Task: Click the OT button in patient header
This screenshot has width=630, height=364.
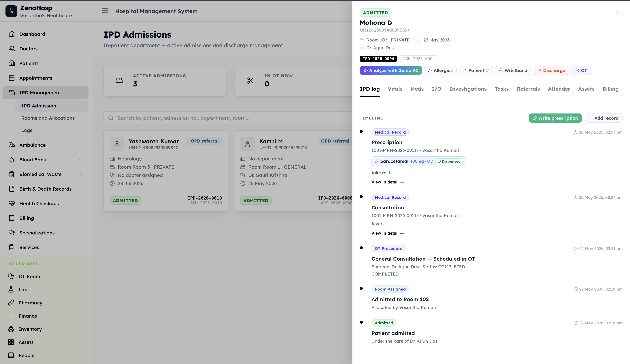Action: (581, 71)
